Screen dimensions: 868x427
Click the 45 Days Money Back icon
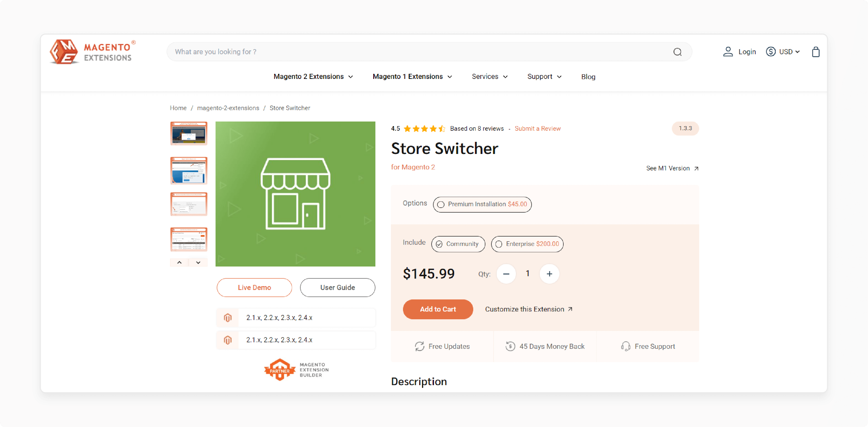(510, 346)
